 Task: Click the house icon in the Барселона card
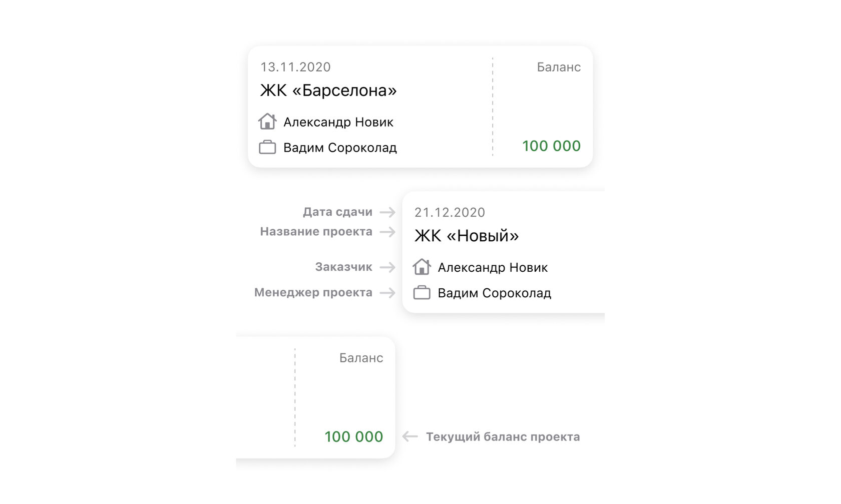(267, 122)
